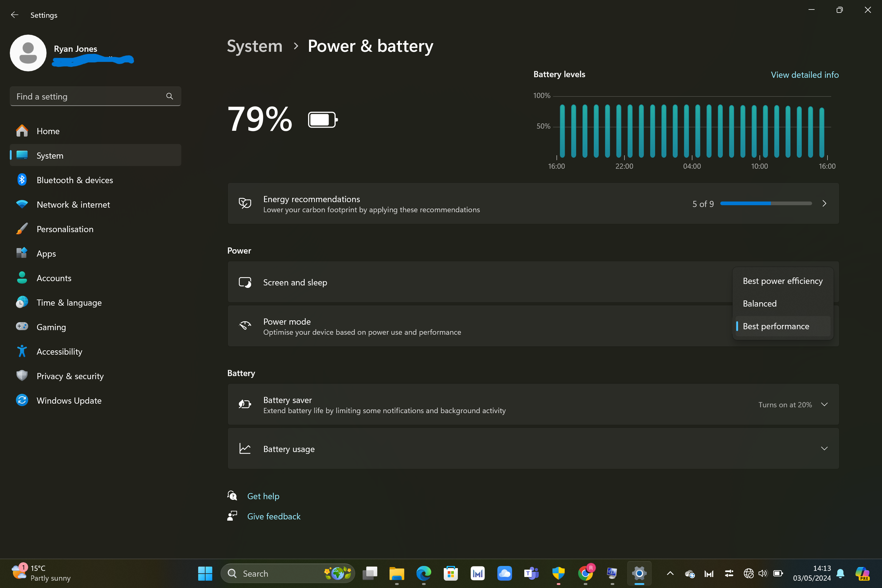Image resolution: width=882 pixels, height=588 pixels.
Task: Open Google Chrome from taskbar
Action: tap(585, 573)
